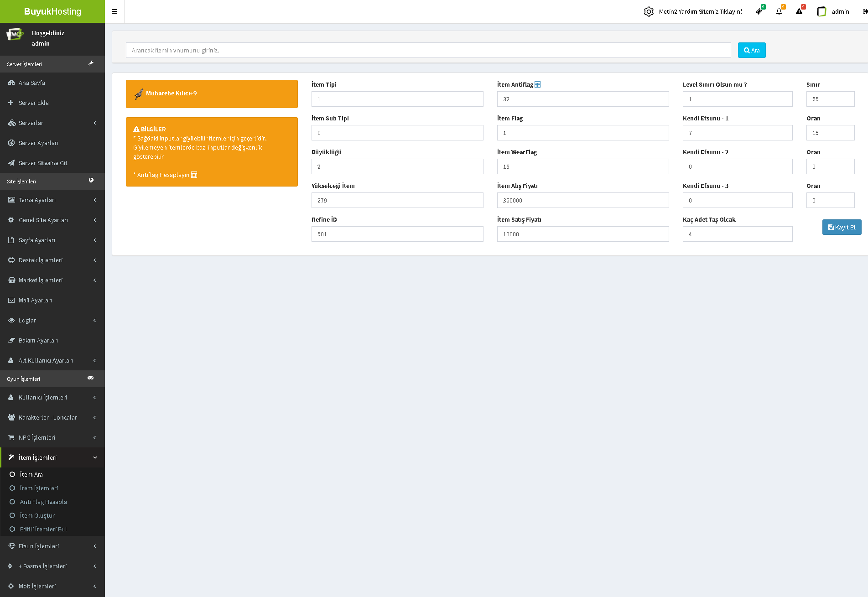Screen dimensions: 868x597
Task: Open calculator icon next to İtem Antiflag
Action: 538,84
